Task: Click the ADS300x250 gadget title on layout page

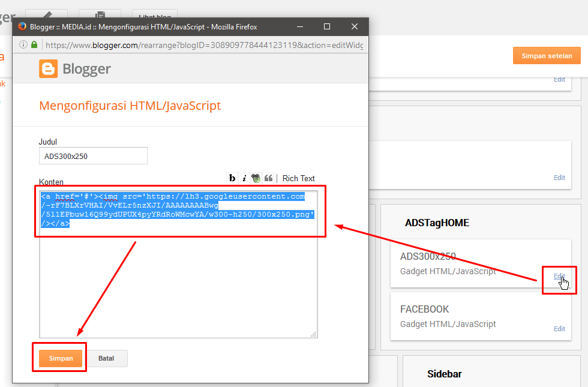Action: pyautogui.click(x=428, y=257)
